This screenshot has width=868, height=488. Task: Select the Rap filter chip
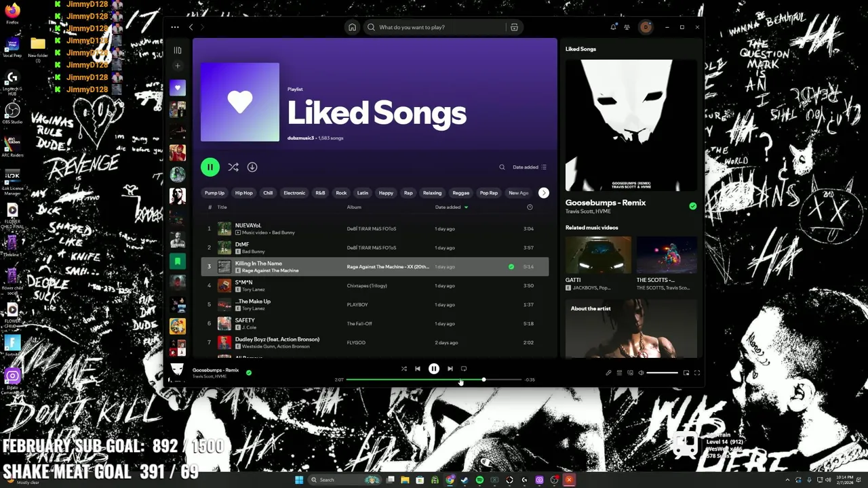pyautogui.click(x=408, y=193)
